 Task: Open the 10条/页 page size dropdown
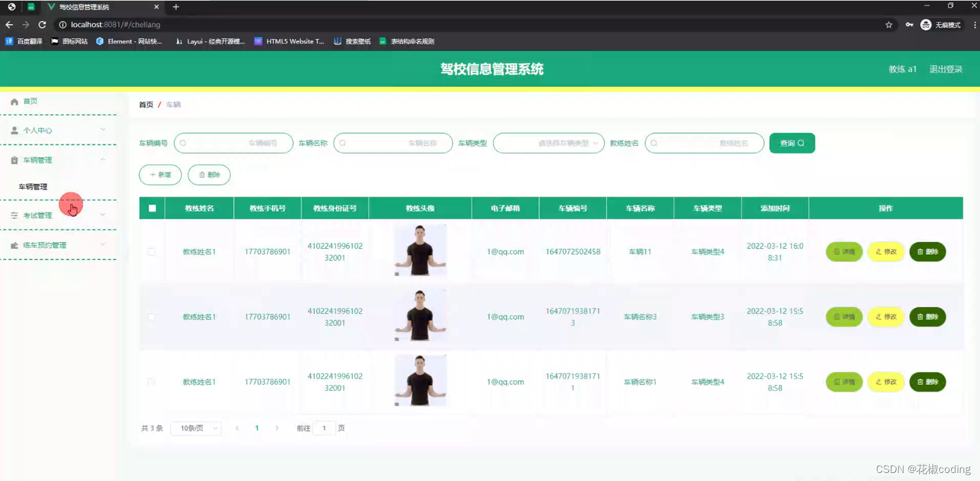click(196, 428)
